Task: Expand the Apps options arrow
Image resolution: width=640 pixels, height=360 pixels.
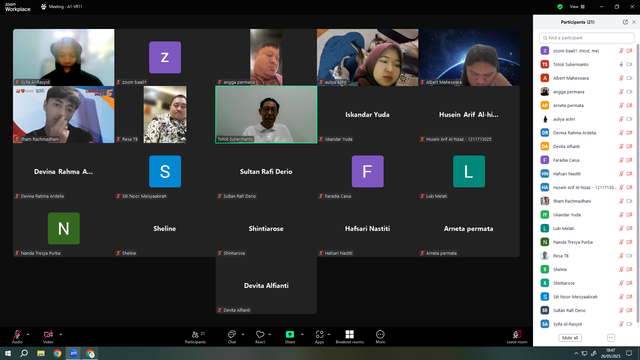Action: pos(329,334)
